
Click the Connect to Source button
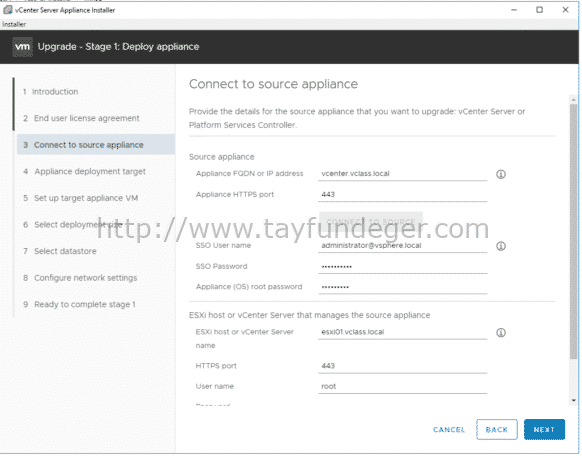[371, 222]
